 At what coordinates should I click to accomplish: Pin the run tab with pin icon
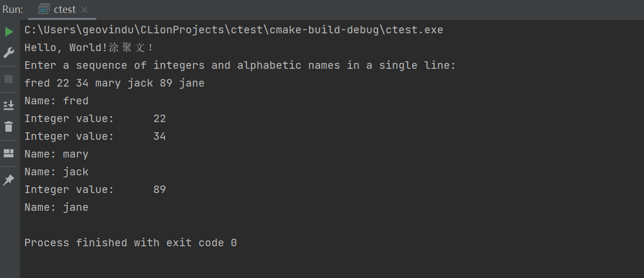coord(9,180)
